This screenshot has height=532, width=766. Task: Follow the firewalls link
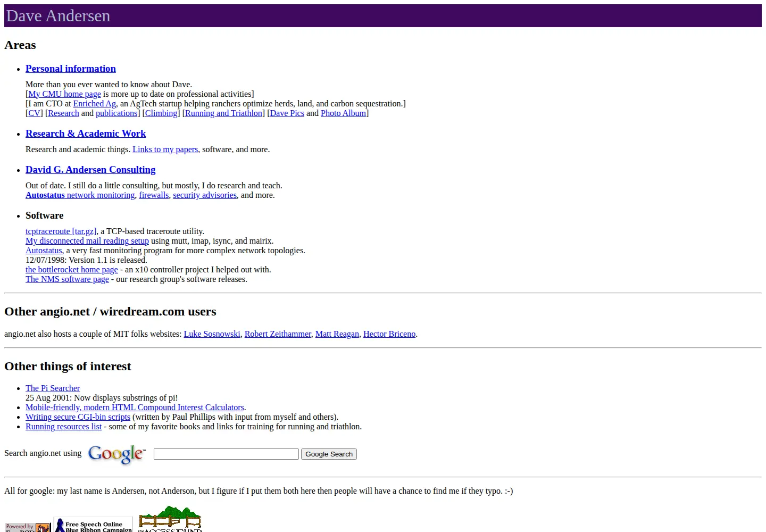pos(154,195)
